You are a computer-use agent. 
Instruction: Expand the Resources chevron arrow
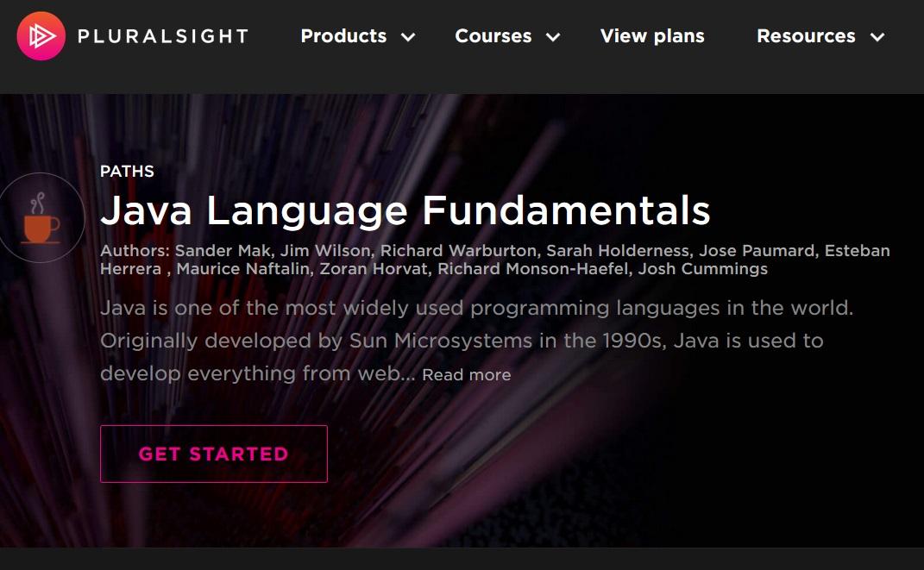coord(877,37)
